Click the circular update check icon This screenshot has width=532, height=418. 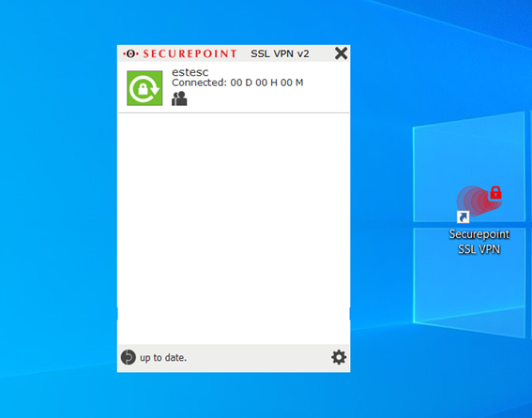(129, 357)
